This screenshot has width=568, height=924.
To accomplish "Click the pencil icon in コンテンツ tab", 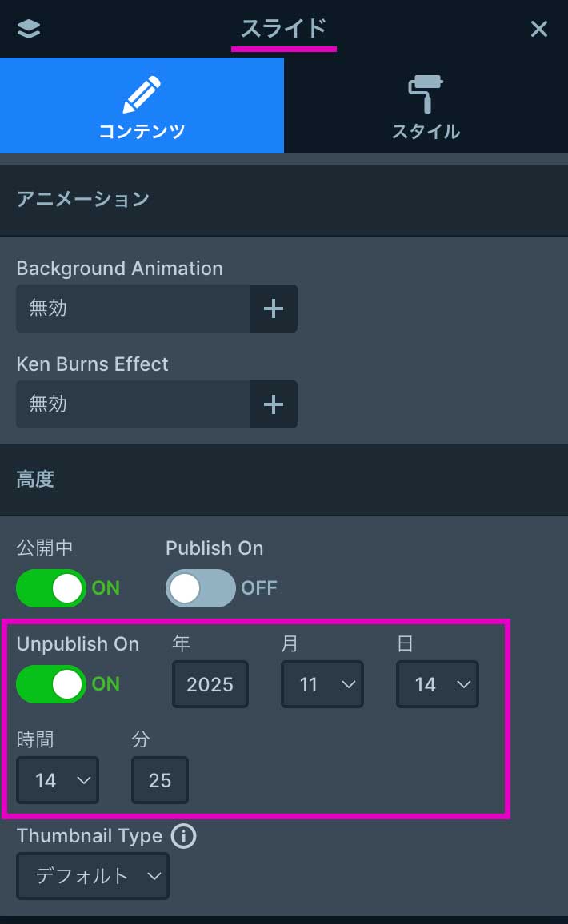I will pyautogui.click(x=142, y=96).
